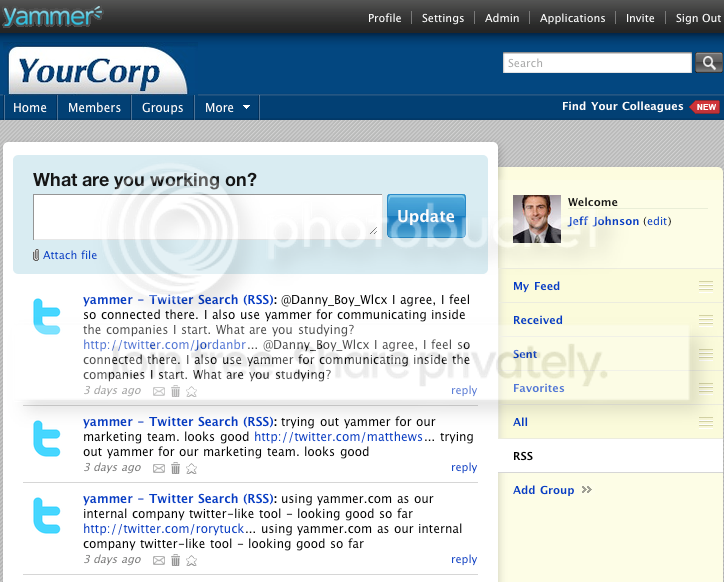Click '3 days ago' on rorytuck post
724x582 pixels.
[x=112, y=559]
